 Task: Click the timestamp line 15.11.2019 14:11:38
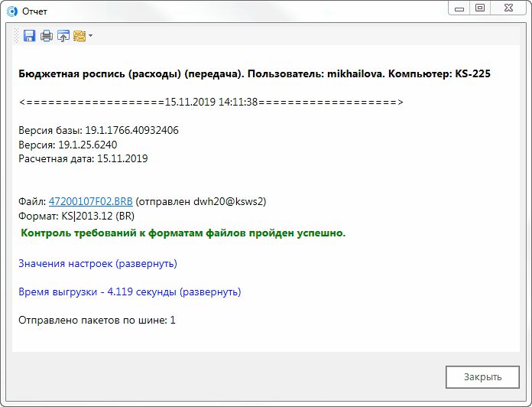tap(211, 102)
